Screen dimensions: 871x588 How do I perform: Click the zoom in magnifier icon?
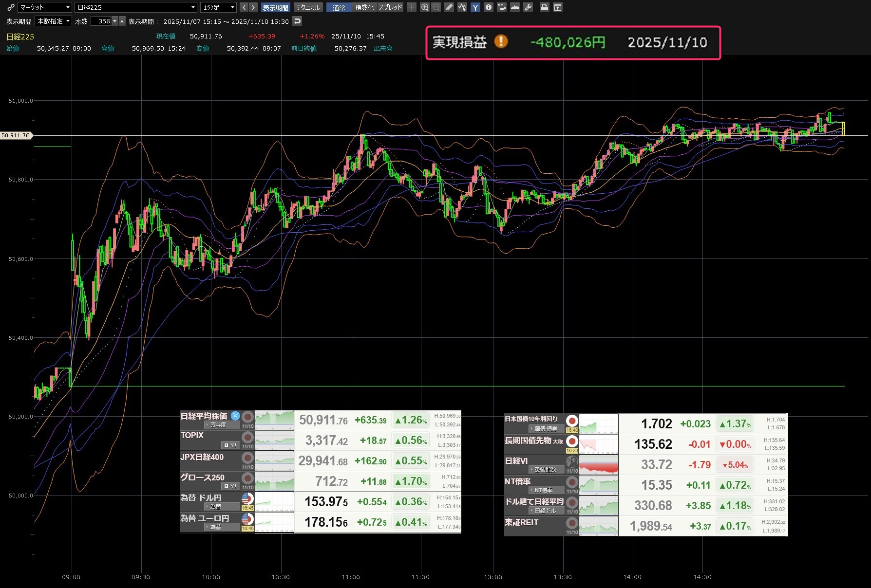(x=425, y=7)
